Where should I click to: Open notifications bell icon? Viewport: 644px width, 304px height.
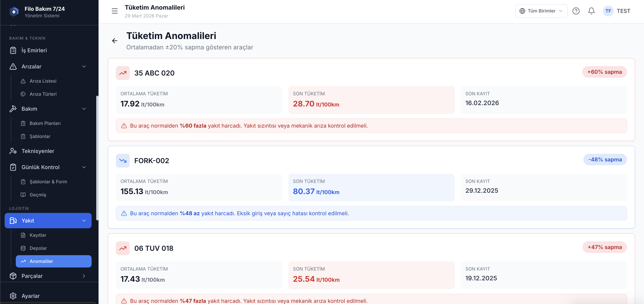[591, 11]
